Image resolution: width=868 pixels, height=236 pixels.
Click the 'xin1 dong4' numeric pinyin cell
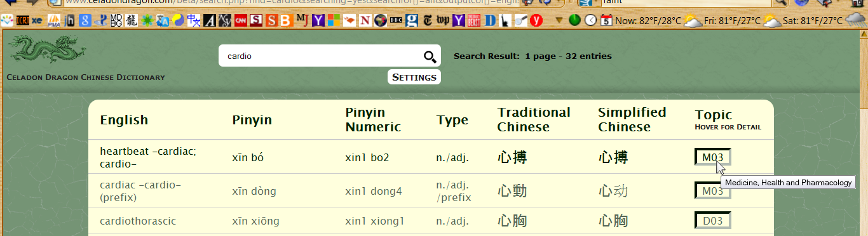click(x=373, y=190)
